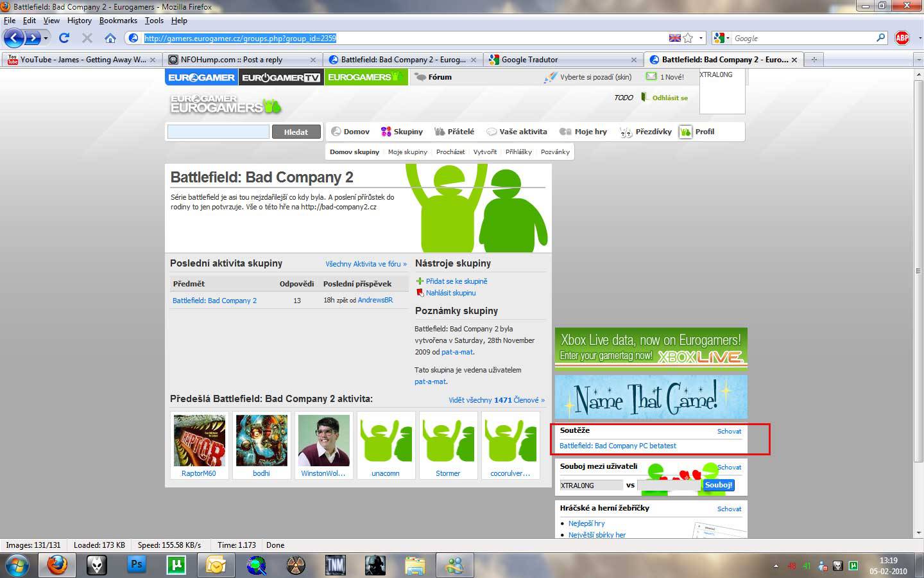
Task: Click the Souboj! duel button
Action: point(718,485)
